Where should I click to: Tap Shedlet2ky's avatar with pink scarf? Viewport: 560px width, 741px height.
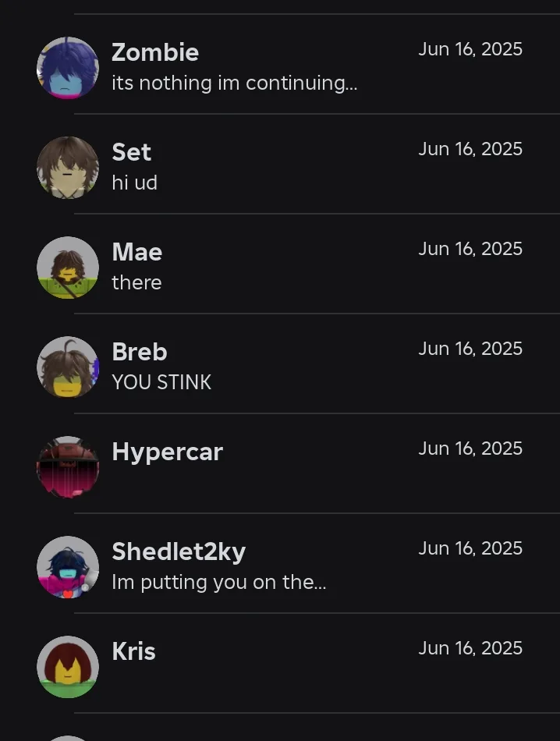[x=68, y=567]
